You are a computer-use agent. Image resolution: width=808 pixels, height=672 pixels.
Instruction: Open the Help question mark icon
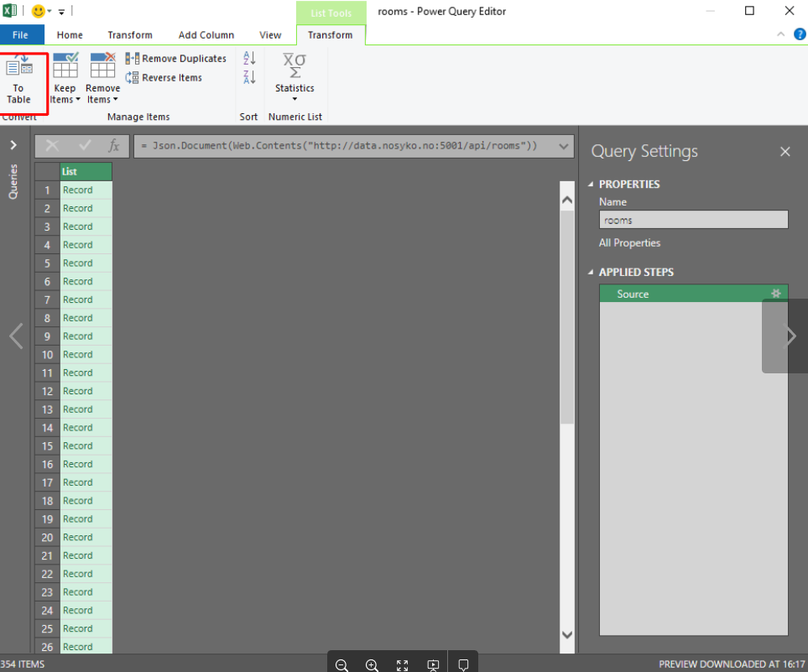[x=800, y=34]
